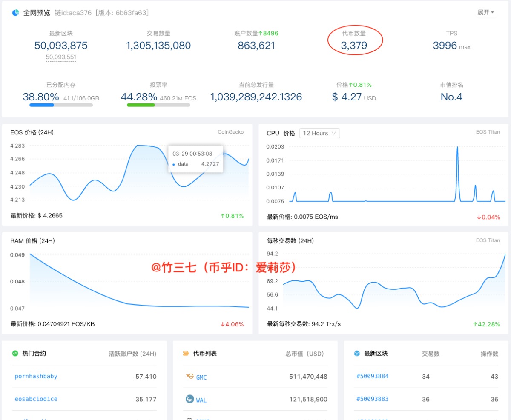Click the latest RAM price 0.04704921 EOS/KB

click(x=66, y=324)
